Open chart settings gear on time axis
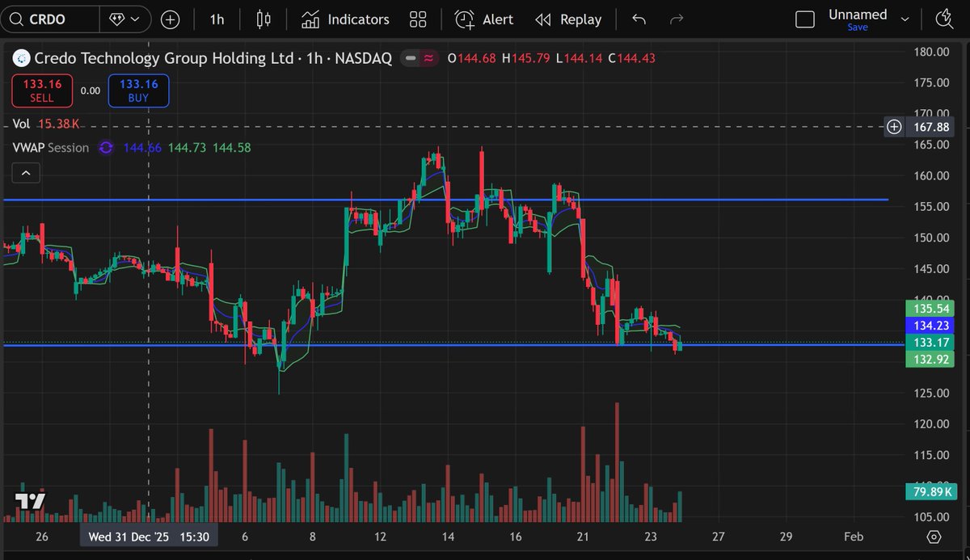Screen dimensions: 970x560 pos(934,537)
